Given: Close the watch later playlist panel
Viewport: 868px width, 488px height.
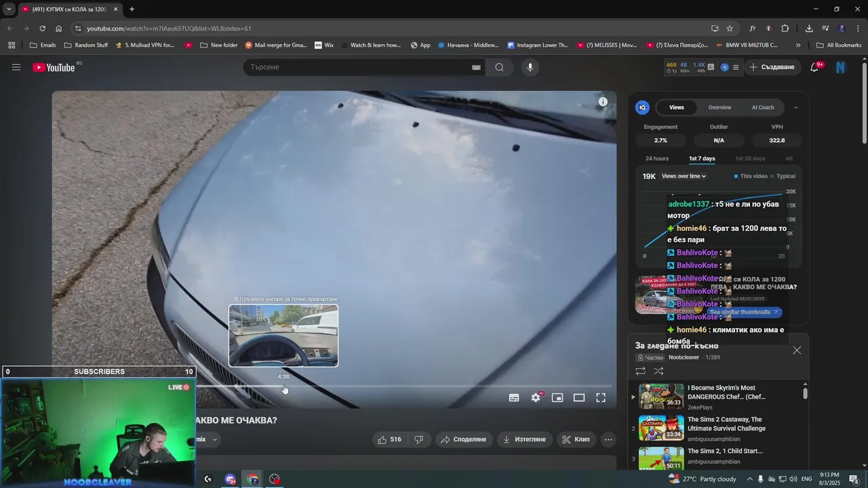Looking at the screenshot, I should coord(797,350).
